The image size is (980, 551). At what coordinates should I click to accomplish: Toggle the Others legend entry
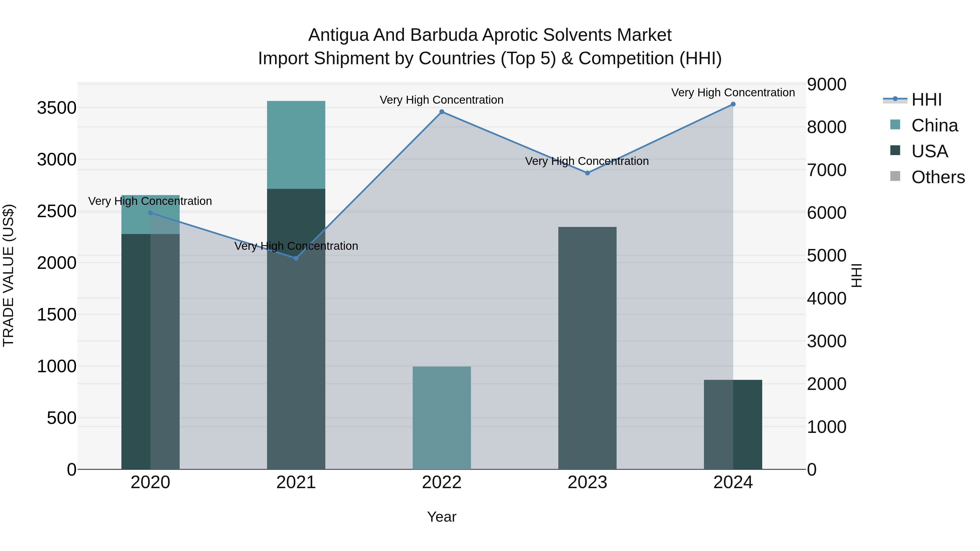click(x=927, y=177)
